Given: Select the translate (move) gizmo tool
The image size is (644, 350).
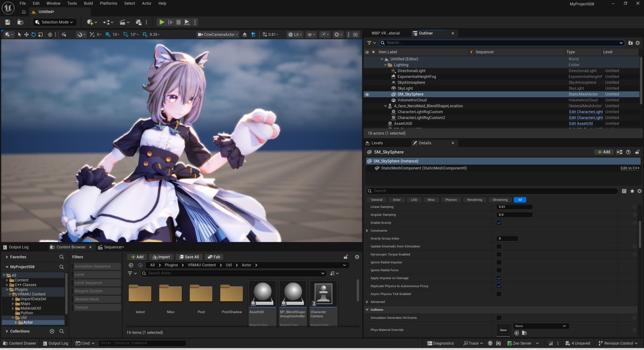Looking at the screenshot, I should (x=26, y=34).
